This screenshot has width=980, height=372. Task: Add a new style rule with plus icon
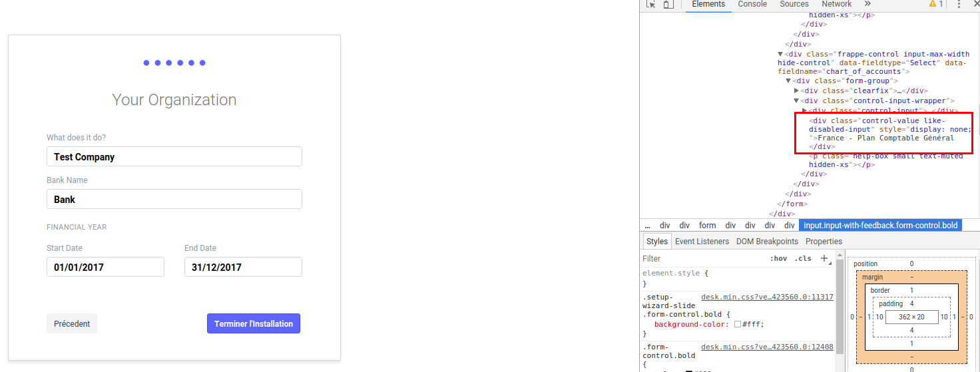(824, 258)
